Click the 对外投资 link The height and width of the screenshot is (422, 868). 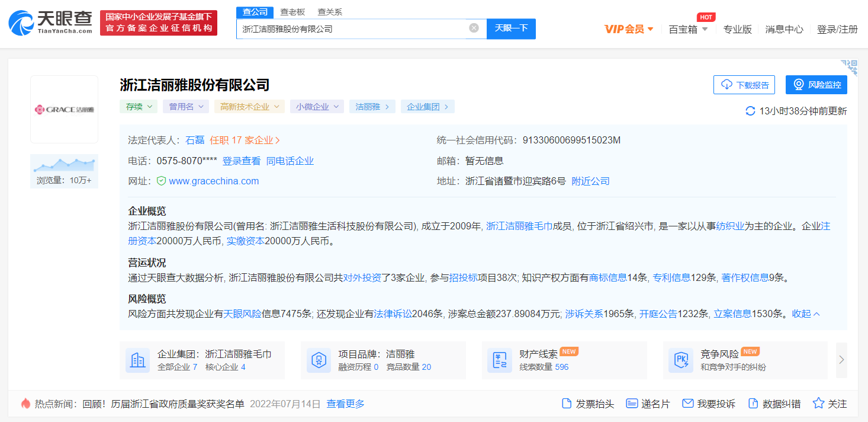[x=362, y=277]
